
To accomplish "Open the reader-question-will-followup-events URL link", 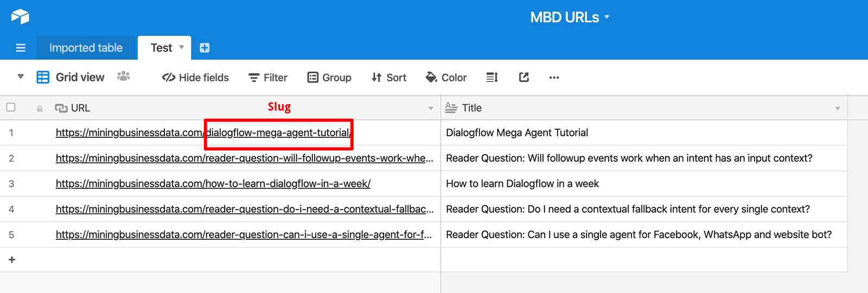I will [x=245, y=158].
